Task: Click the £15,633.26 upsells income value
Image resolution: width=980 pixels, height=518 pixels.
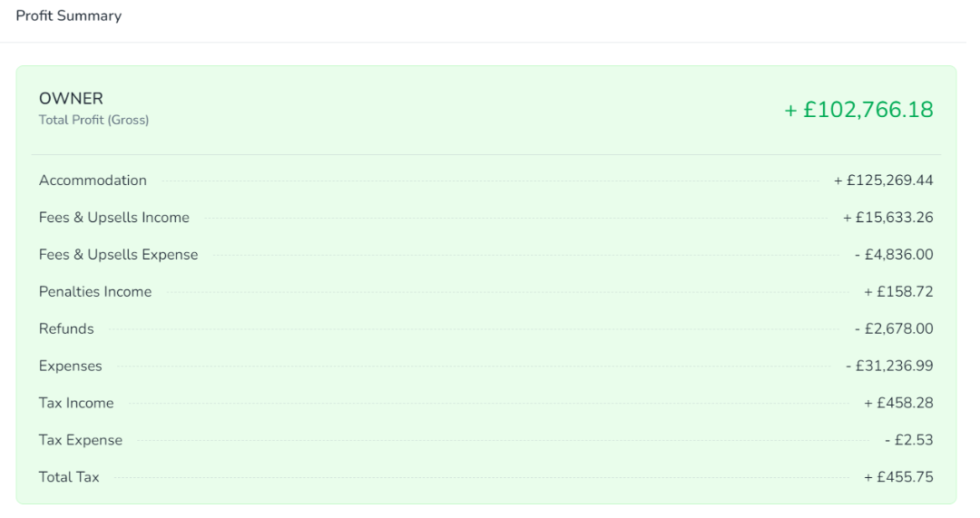Action: (887, 218)
